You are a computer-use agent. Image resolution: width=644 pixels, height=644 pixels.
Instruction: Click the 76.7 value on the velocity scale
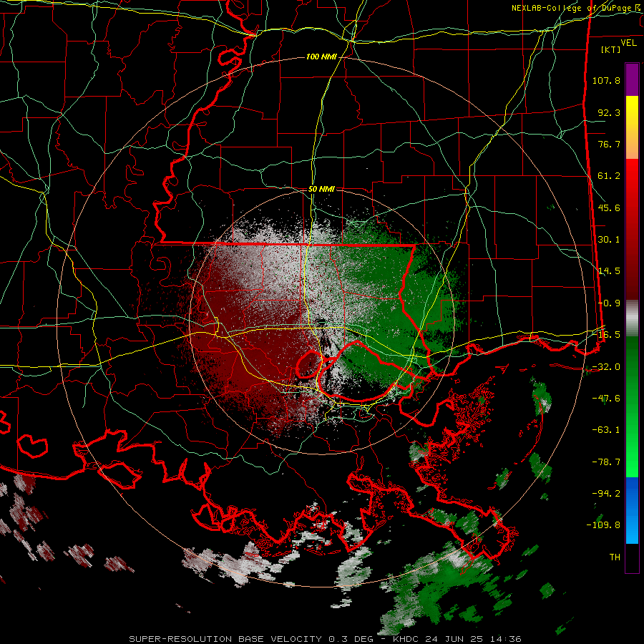pyautogui.click(x=609, y=144)
